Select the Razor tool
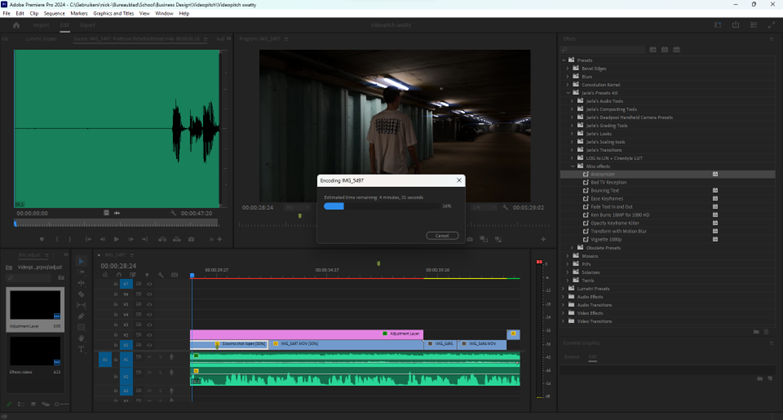 (x=81, y=294)
